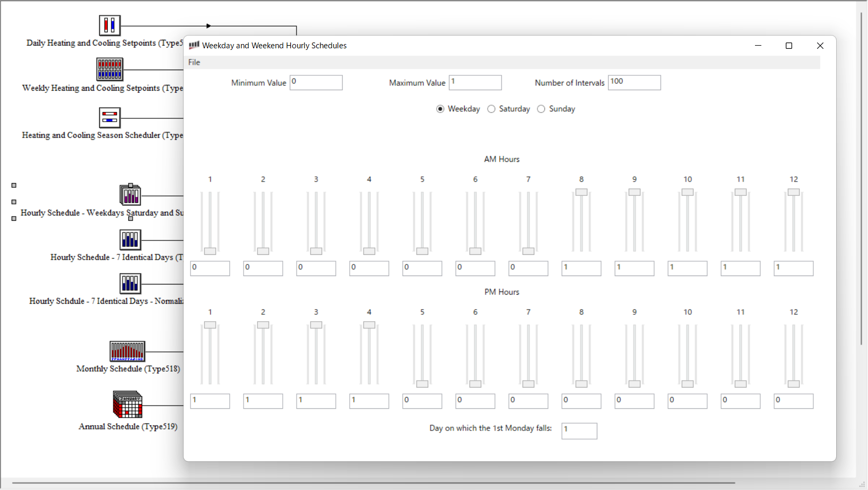The width and height of the screenshot is (868, 490).
Task: Click the AM hour 12 value field
Action: tap(794, 269)
